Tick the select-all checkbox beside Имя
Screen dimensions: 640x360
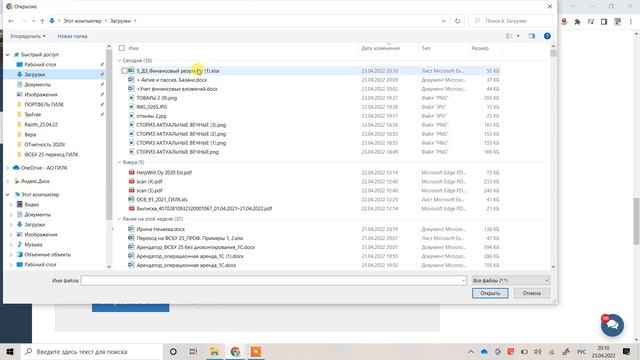122,48
